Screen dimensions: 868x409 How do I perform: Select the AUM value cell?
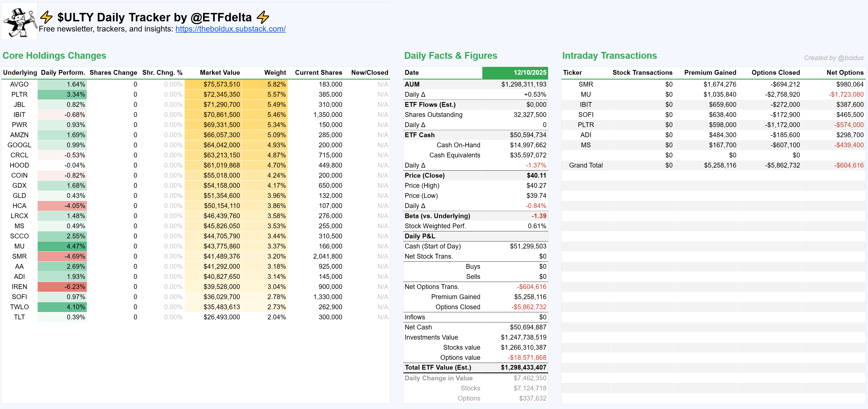click(523, 84)
